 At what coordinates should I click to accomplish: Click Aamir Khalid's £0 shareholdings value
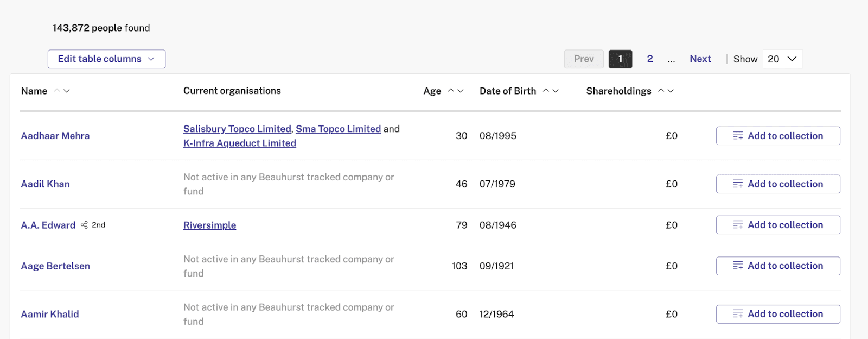pyautogui.click(x=672, y=314)
